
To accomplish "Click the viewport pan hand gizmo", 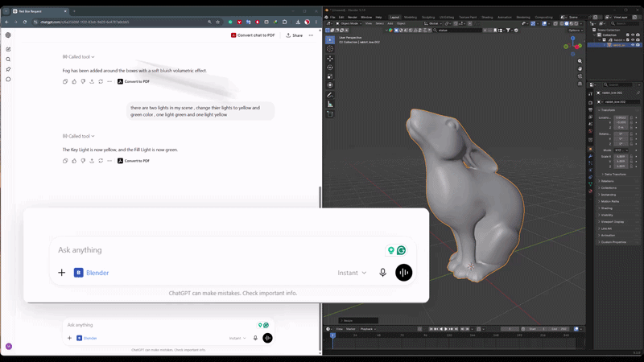I will [580, 68].
